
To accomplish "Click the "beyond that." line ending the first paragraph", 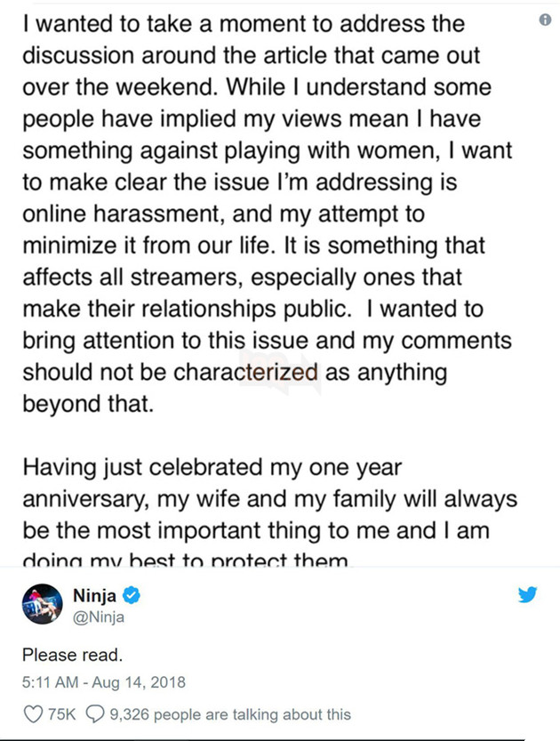I will point(88,404).
